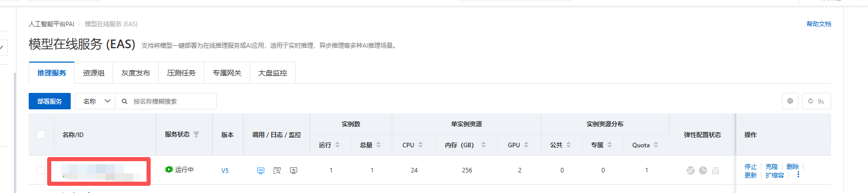Click the 模型在线服务 (EAS) breadcrumb
868x193 pixels.
pos(111,24)
